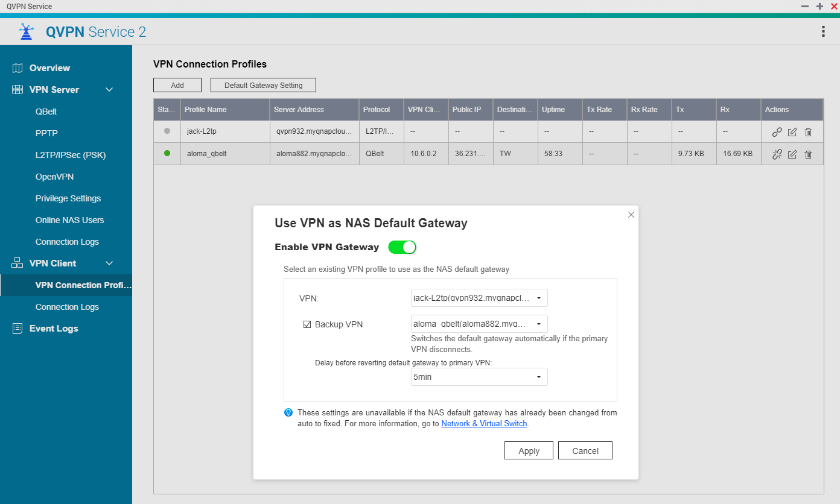
Task: Close the VPN gateway dialog with X
Action: pos(631,215)
